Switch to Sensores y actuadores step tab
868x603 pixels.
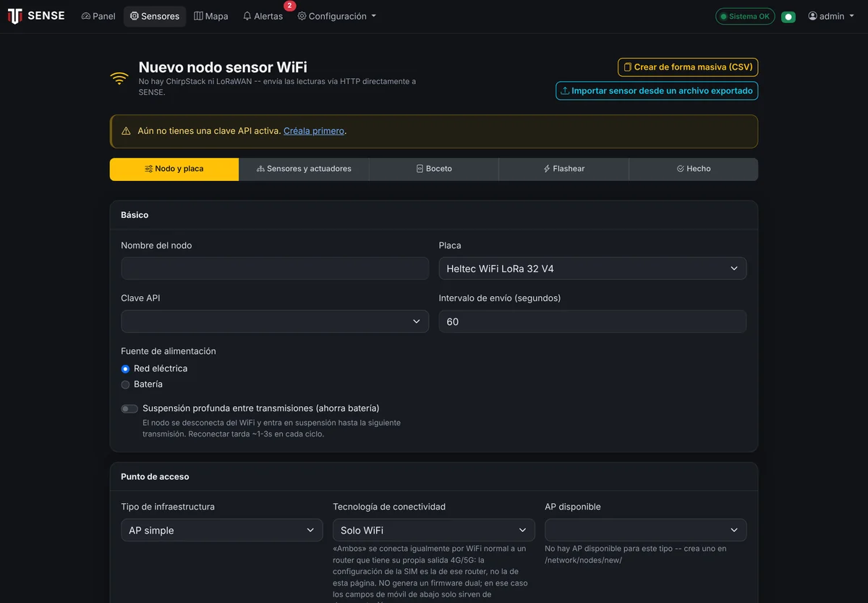304,169
